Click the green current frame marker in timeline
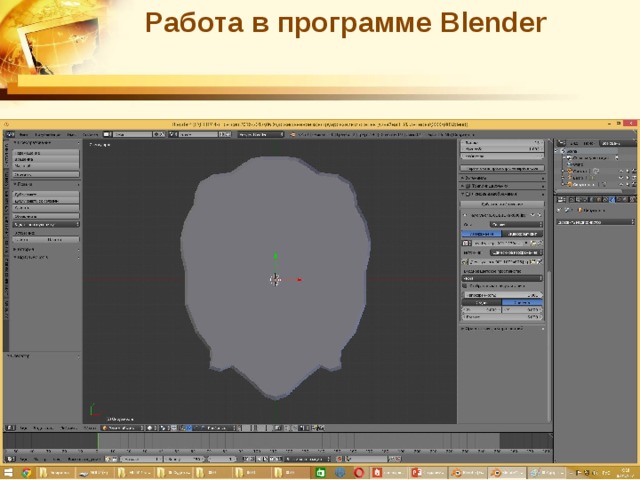Viewport: 640px width, 480px height. (98, 442)
